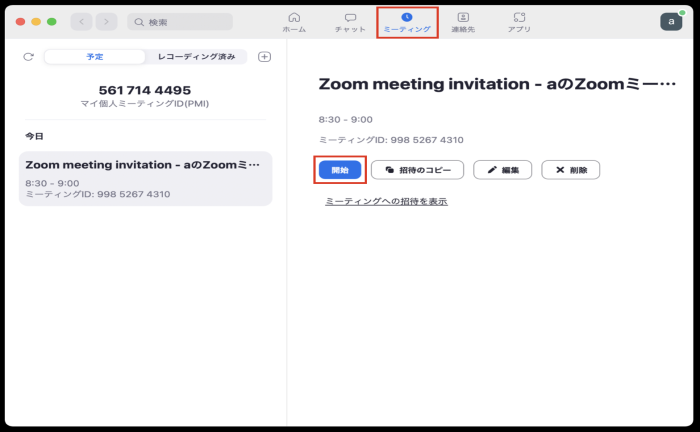
Task: Select personal meeting ID 561 714 4495
Action: 145,90
